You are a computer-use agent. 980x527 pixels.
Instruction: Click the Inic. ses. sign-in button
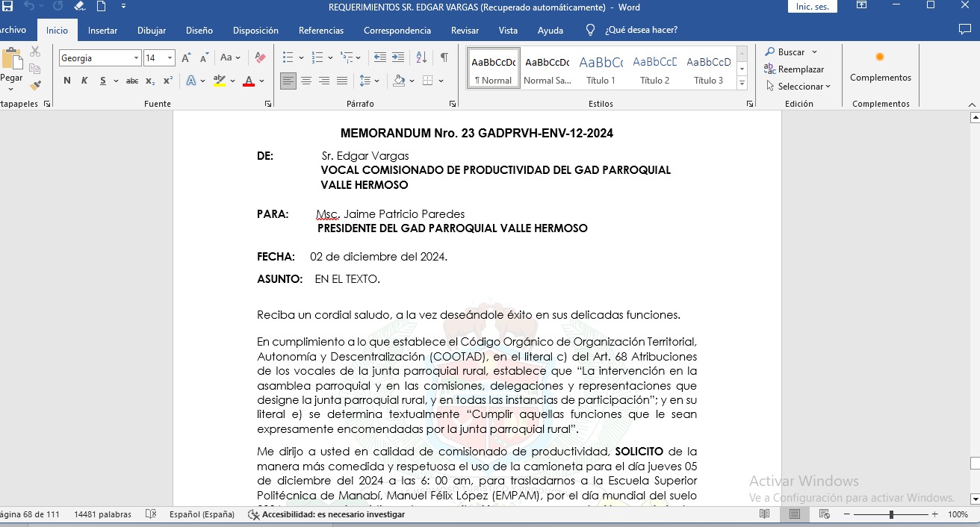click(x=812, y=7)
